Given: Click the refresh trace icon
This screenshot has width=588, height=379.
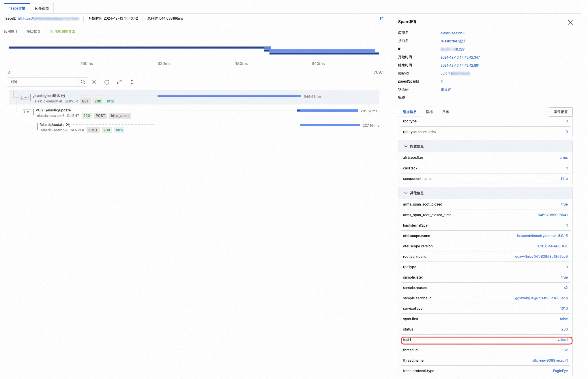Looking at the screenshot, I should click(x=106, y=82).
